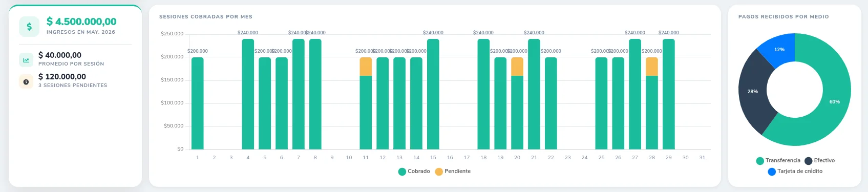
Task: Click the orange pending segment on day 28
Action: point(652,67)
